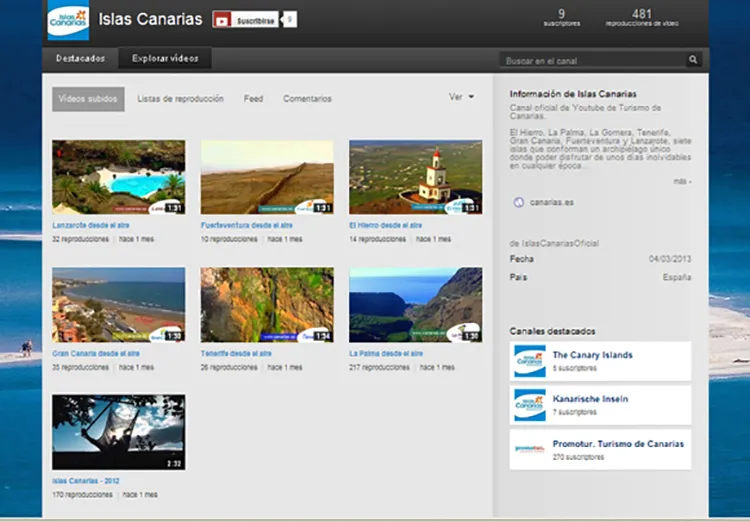Click The Canary Islands channel logo
Image resolution: width=750 pixels, height=522 pixels.
click(x=529, y=361)
